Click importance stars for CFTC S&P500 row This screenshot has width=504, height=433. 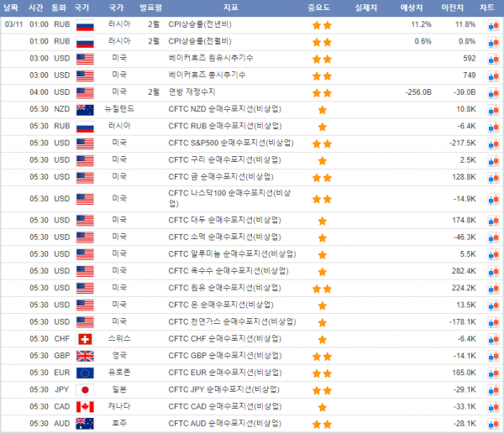point(322,143)
